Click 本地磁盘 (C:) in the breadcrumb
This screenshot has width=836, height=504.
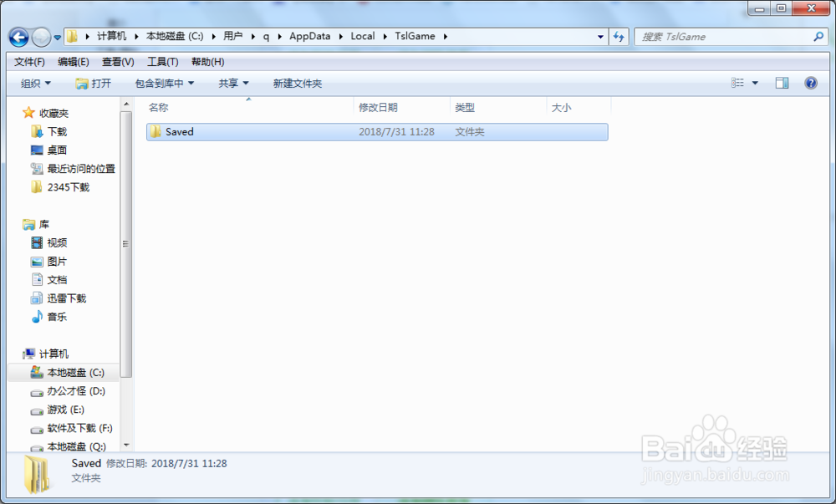point(175,36)
